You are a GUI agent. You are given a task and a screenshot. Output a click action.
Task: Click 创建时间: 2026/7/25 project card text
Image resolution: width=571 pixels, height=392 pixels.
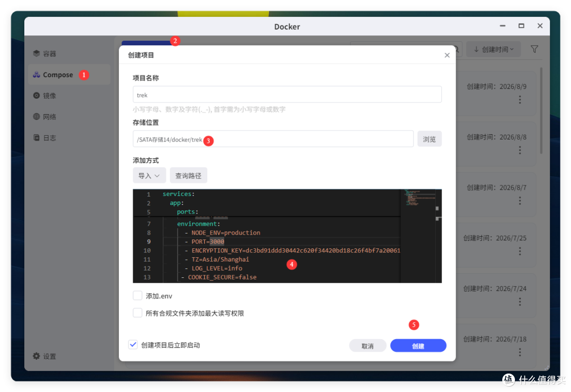pyautogui.click(x=495, y=238)
